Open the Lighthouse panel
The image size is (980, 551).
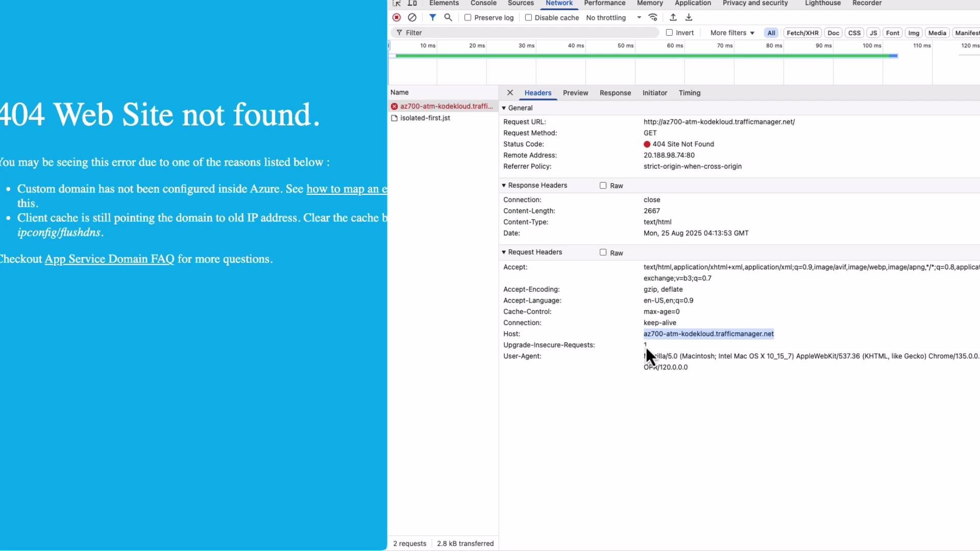tap(823, 3)
